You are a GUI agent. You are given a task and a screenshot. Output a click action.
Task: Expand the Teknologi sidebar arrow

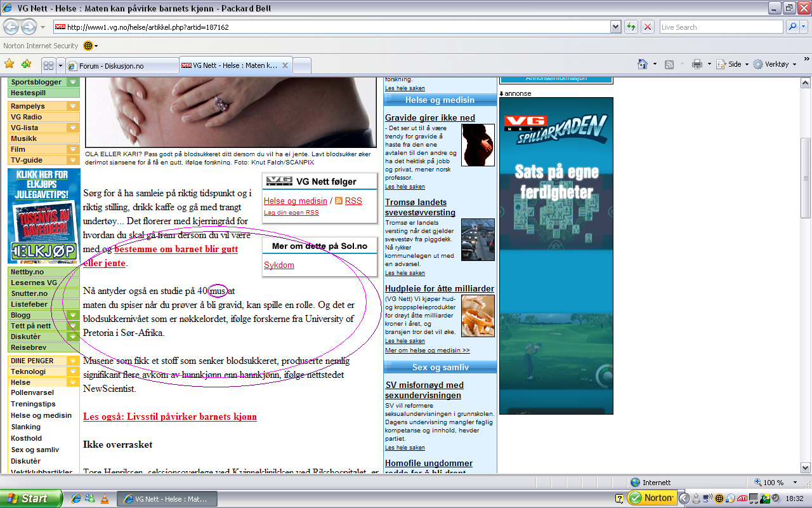point(74,371)
